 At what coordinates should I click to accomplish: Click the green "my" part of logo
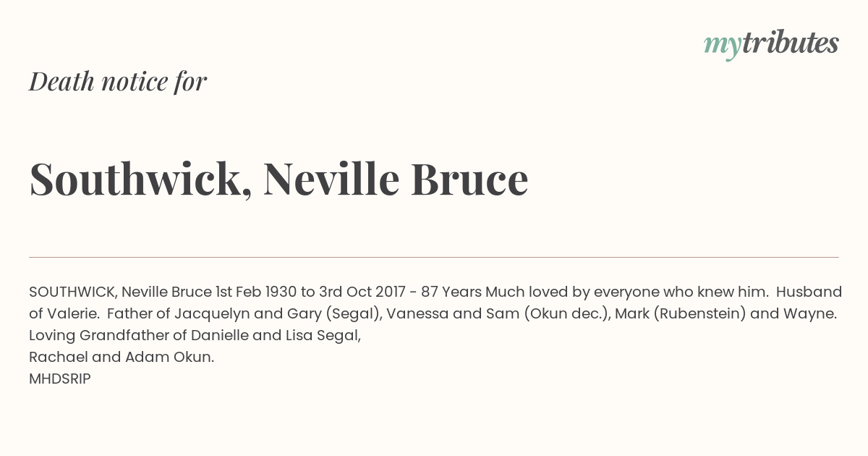[x=723, y=48]
